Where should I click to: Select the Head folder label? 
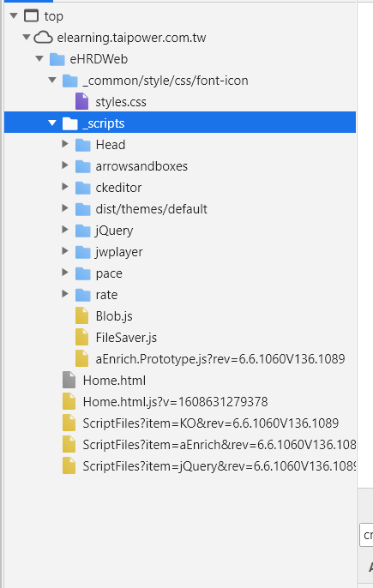[x=111, y=144]
